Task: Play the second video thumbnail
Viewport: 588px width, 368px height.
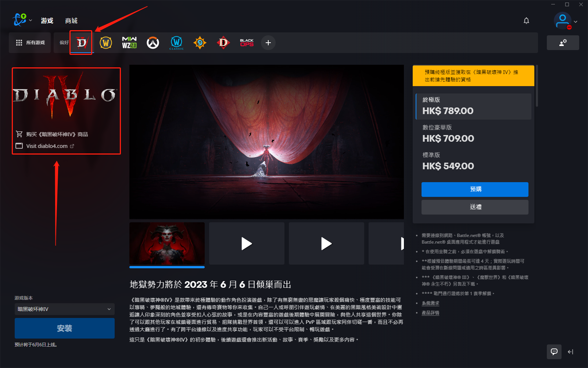Action: pyautogui.click(x=326, y=243)
